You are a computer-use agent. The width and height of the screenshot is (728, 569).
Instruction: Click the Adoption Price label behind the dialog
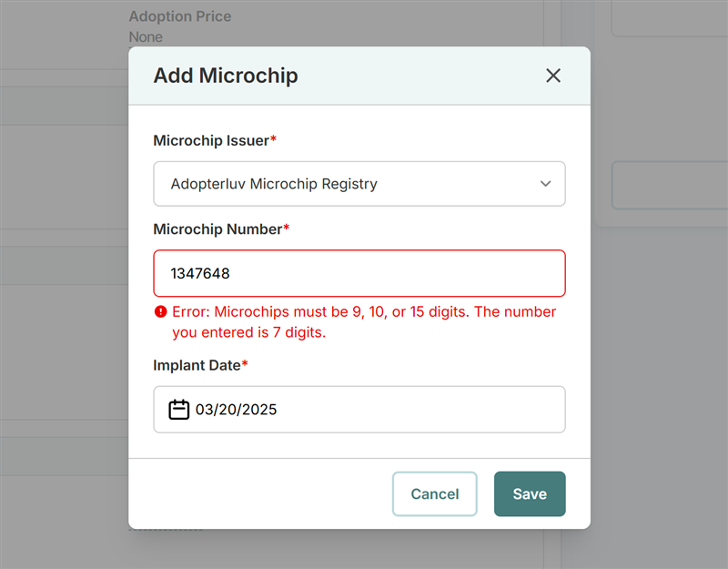click(x=180, y=16)
